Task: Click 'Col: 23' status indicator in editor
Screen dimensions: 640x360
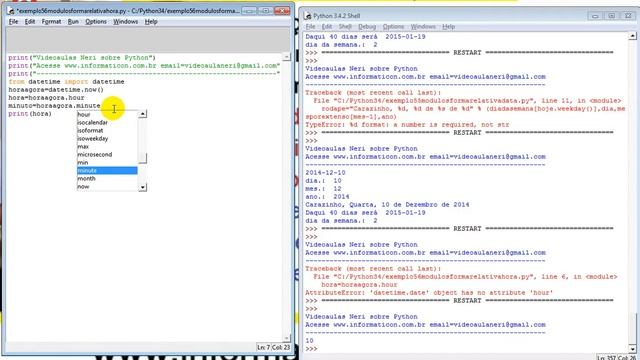Action: coord(281,347)
